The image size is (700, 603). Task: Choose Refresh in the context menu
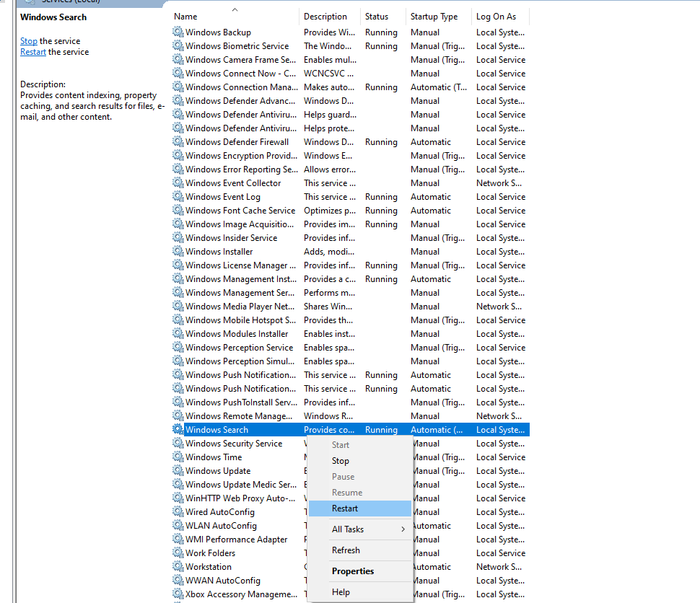tap(359, 550)
